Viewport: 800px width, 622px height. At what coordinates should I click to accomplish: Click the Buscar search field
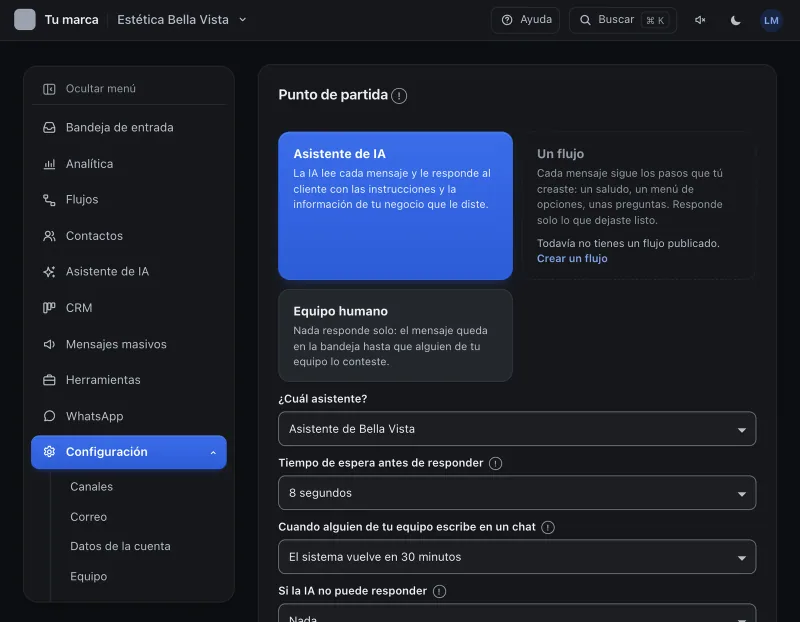tap(622, 20)
